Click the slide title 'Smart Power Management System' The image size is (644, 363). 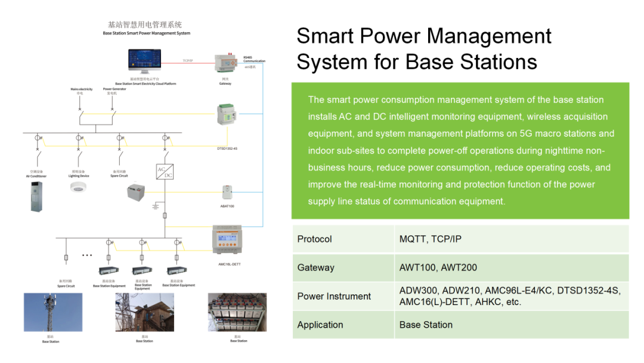[424, 48]
